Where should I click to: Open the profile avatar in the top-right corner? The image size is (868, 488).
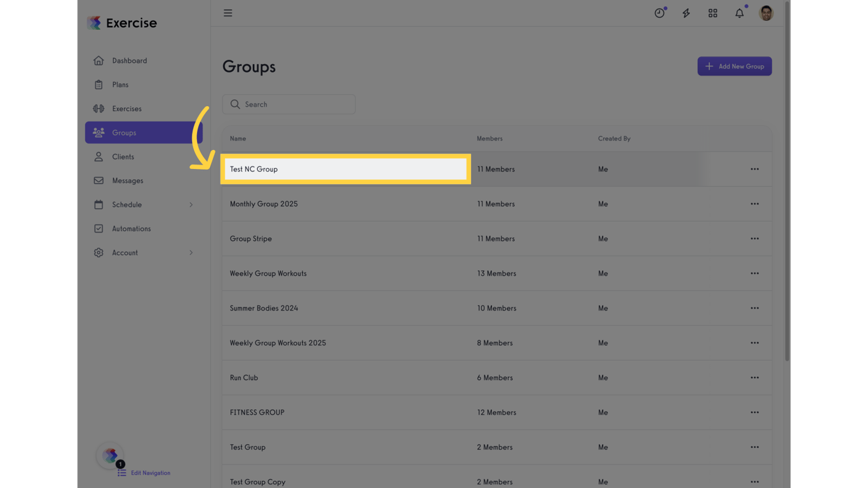[x=766, y=13]
